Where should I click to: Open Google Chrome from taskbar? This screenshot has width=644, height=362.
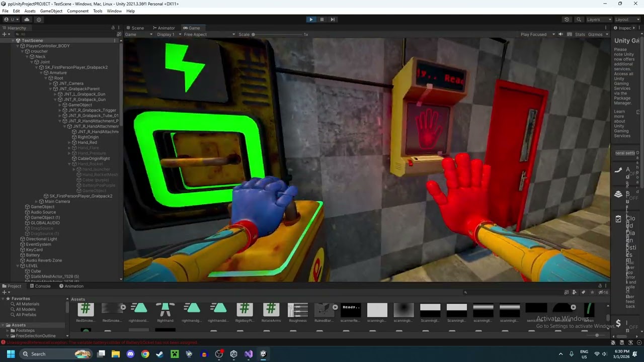point(145,354)
